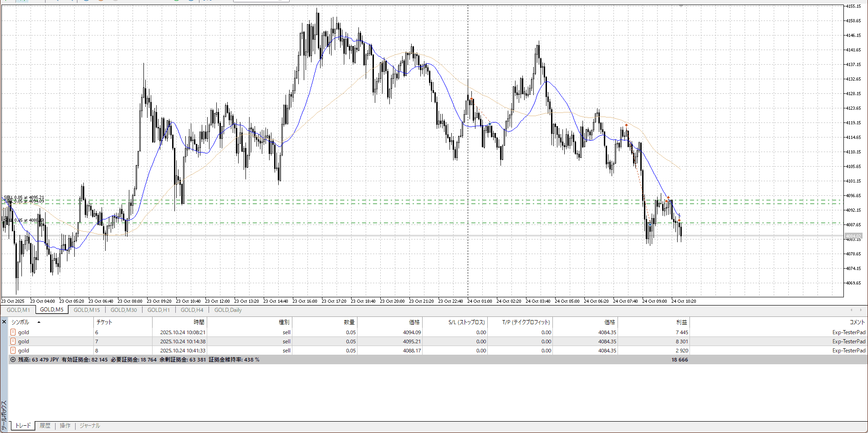Click the chart shift triangle marker at top

click(681, 6)
